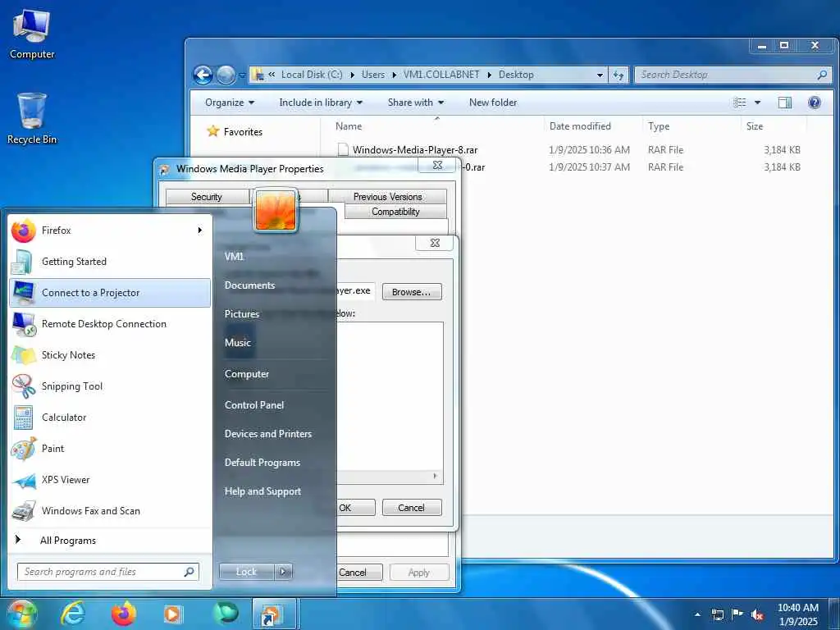
Task: Show hidden tray icons arrow
Action: tap(697, 615)
